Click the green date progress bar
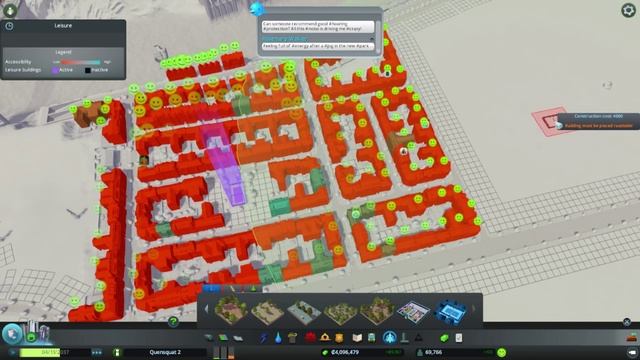640x360 pixels. tap(40, 352)
